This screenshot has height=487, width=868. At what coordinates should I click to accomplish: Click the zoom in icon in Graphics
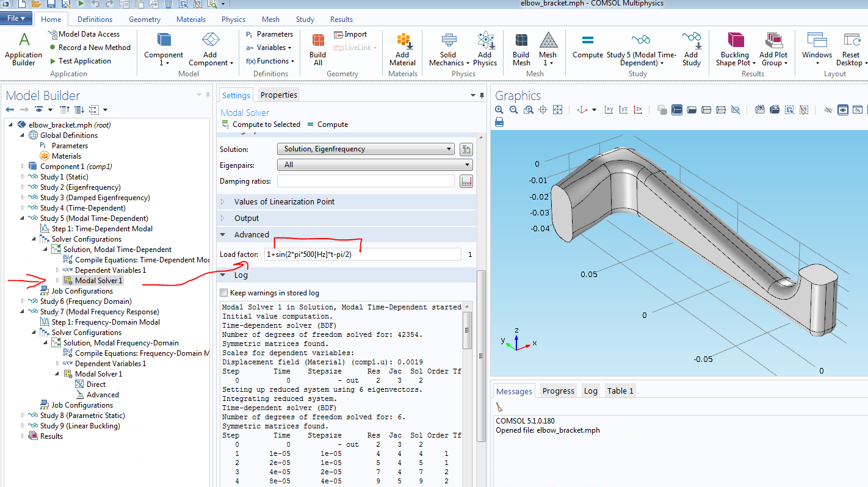point(499,110)
